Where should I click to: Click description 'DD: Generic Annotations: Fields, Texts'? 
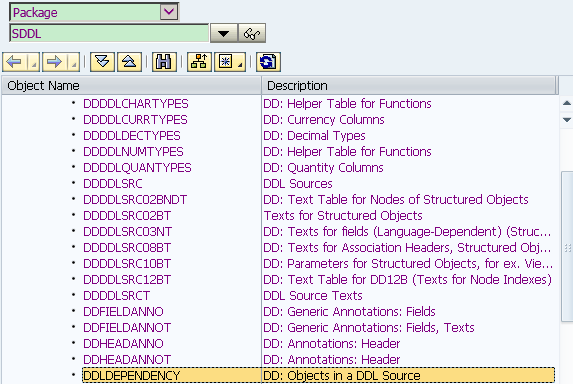(369, 328)
